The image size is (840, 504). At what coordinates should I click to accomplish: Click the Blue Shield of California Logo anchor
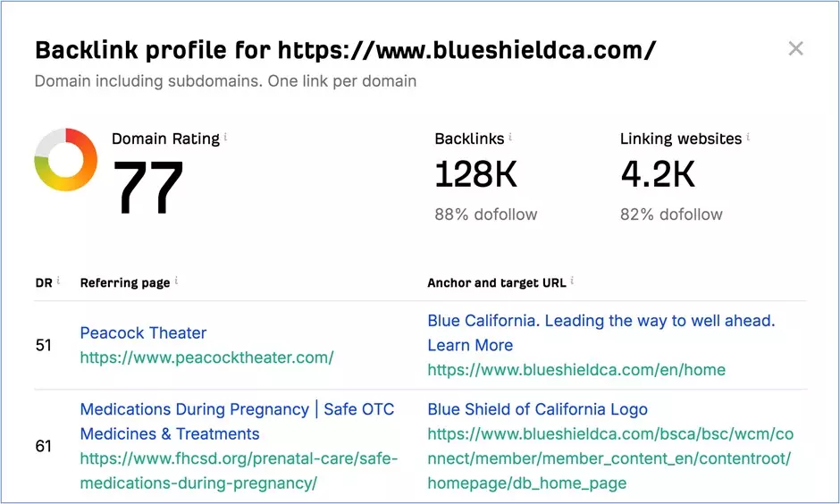tap(537, 409)
